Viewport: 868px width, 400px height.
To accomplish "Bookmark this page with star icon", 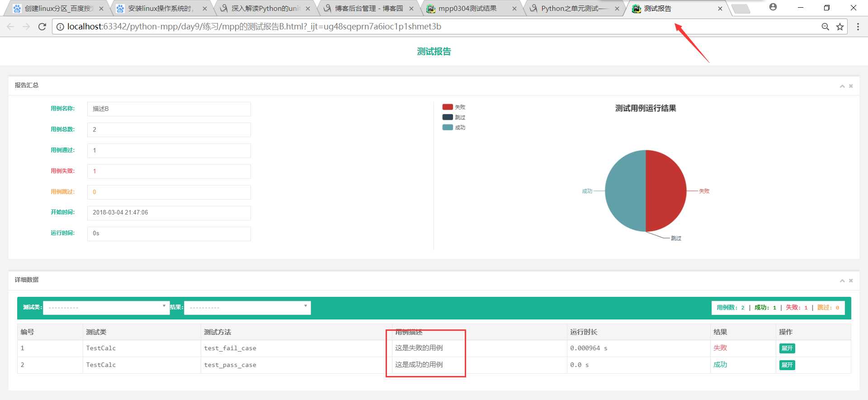I will point(840,27).
